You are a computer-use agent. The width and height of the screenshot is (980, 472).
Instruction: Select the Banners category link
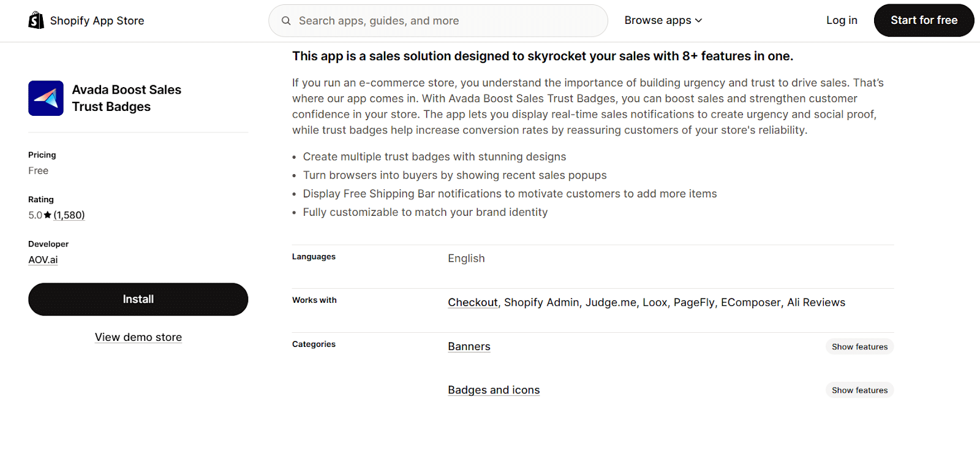point(469,346)
